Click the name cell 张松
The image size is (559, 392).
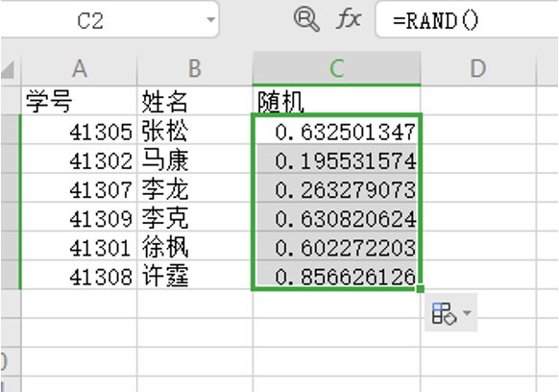pyautogui.click(x=195, y=130)
